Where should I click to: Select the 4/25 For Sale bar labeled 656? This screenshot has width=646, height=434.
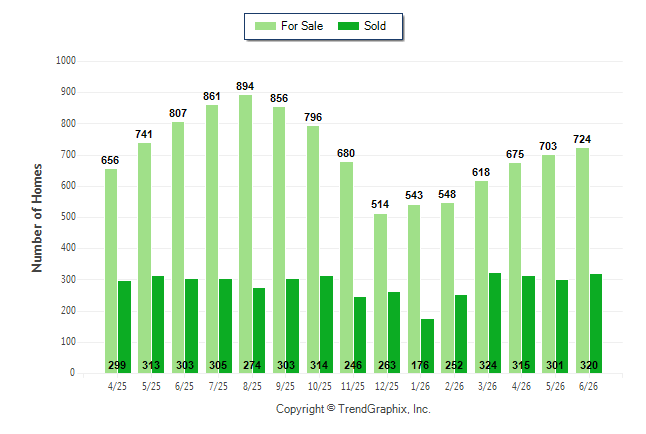111,271
